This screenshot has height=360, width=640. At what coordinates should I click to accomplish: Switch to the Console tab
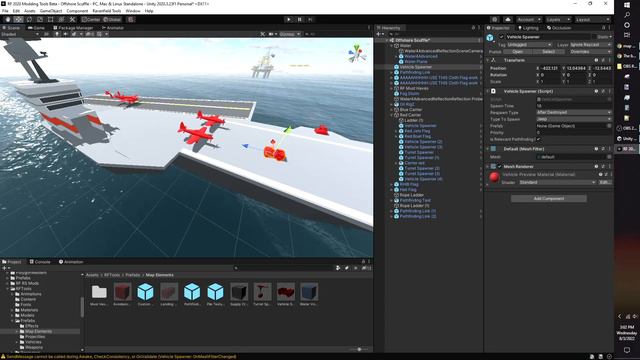pos(40,262)
